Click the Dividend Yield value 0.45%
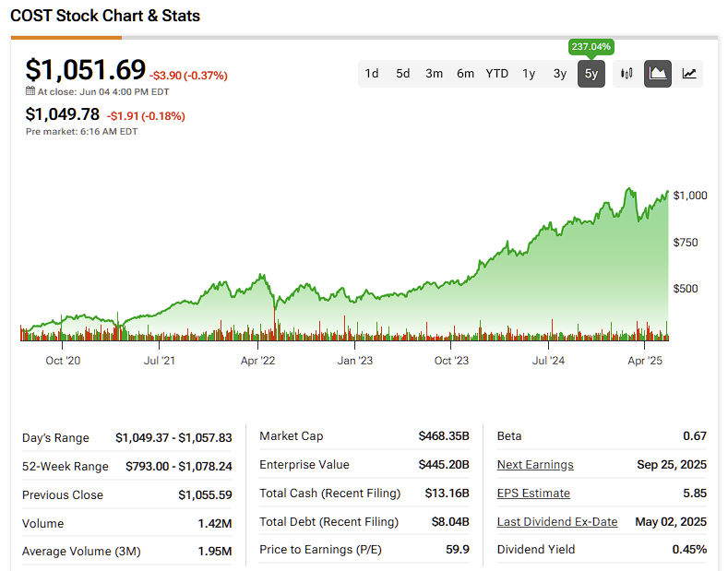The width and height of the screenshot is (728, 571). pos(689,550)
